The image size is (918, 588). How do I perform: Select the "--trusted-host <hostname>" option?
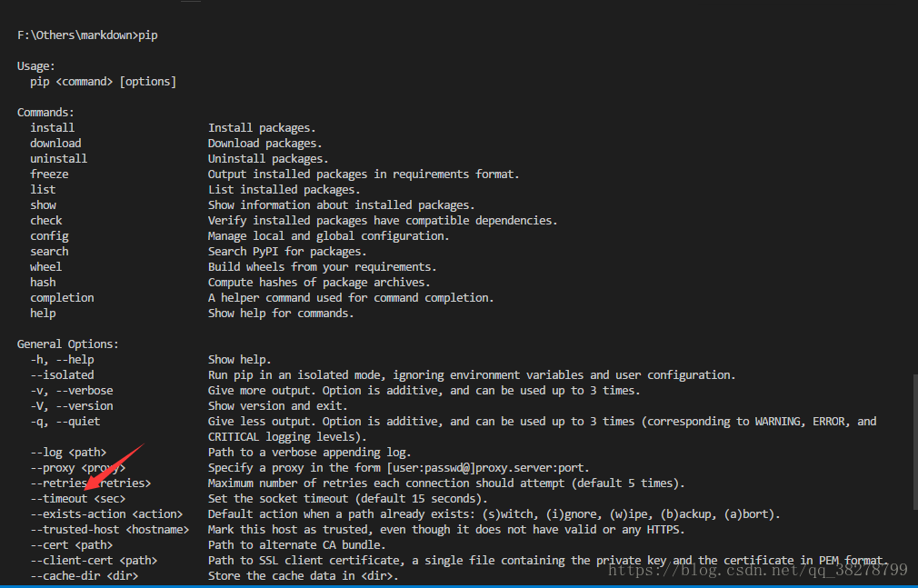[x=110, y=530]
